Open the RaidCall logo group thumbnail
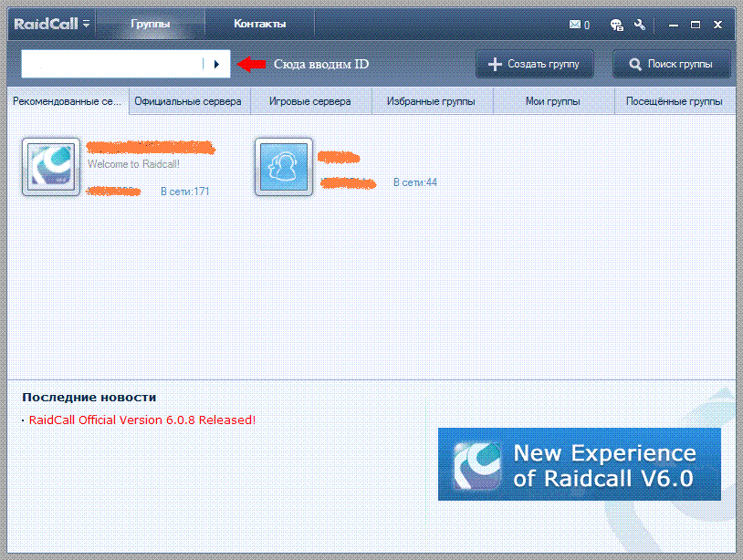This screenshot has height=560, width=743. click(51, 167)
